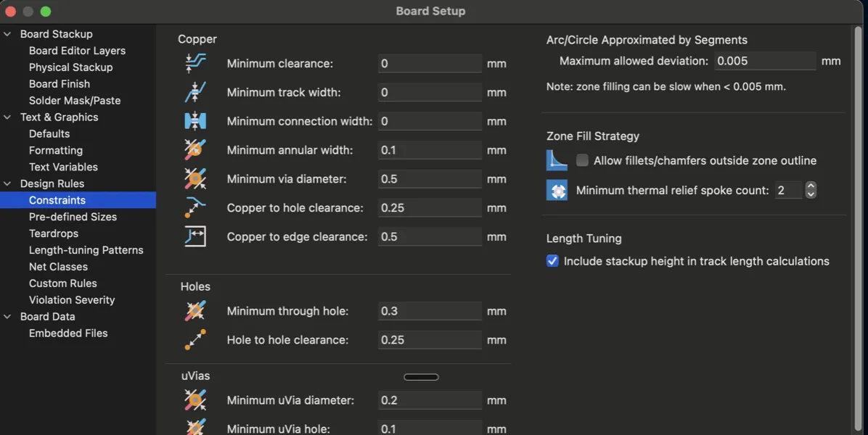Screen dimensions: 868x435
Task: Collapse the Design Rules section
Action: 7,183
